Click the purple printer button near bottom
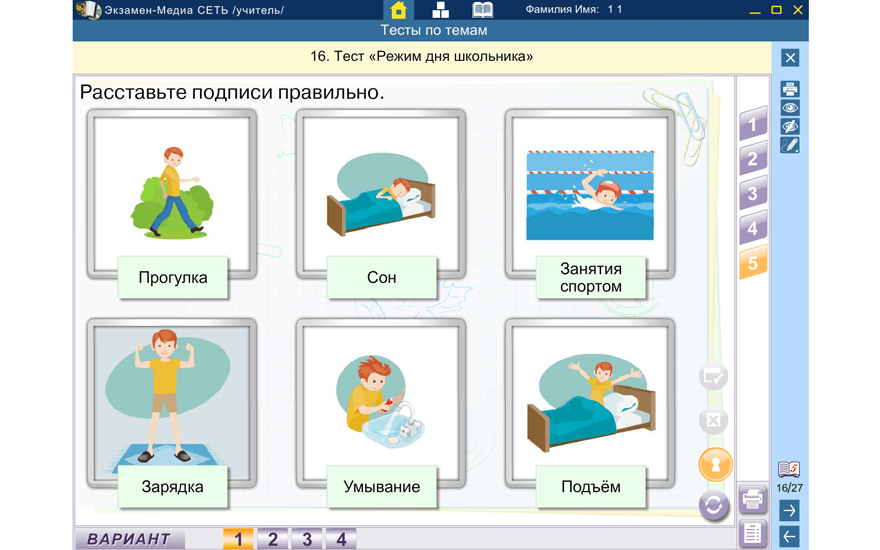The height and width of the screenshot is (550, 880). point(753,498)
